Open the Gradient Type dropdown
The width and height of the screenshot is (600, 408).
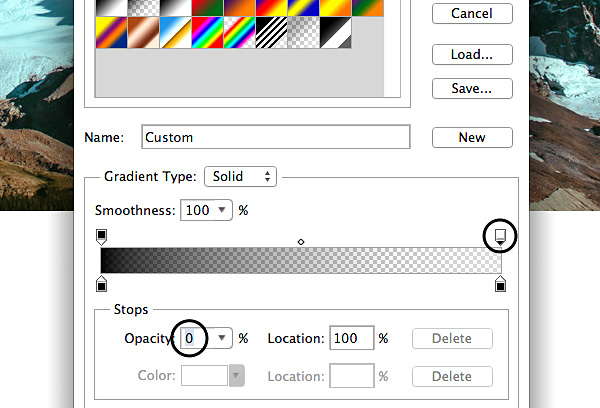click(x=240, y=177)
